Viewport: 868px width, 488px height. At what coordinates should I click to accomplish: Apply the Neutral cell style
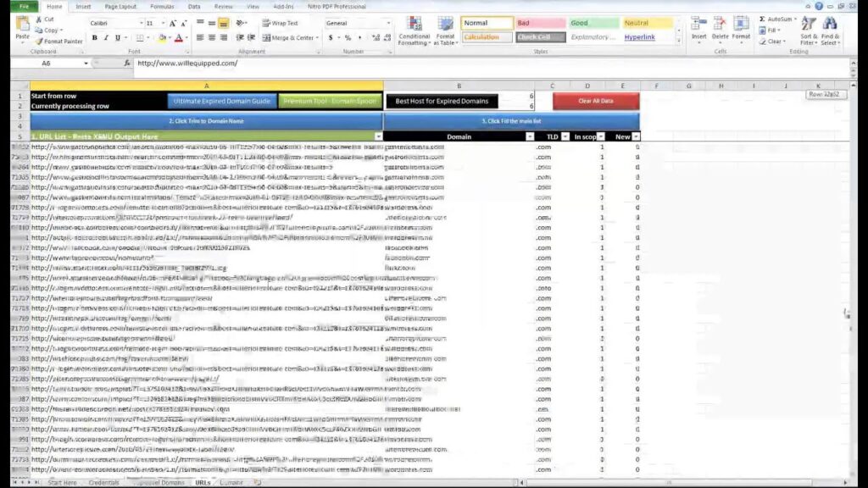[x=647, y=23]
